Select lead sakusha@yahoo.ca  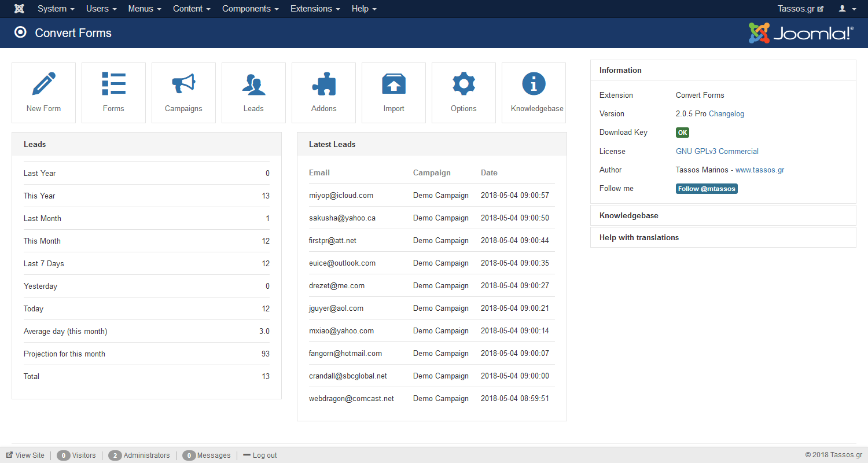pos(342,218)
